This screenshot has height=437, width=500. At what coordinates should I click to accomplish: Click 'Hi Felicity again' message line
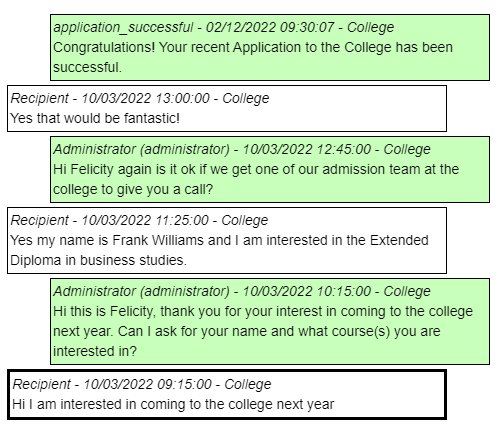coord(256,169)
